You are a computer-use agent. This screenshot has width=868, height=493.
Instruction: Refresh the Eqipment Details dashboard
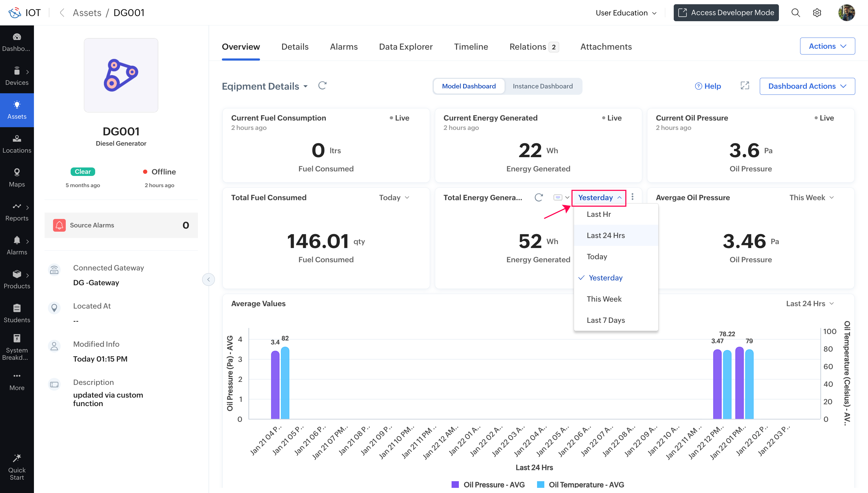pos(322,86)
